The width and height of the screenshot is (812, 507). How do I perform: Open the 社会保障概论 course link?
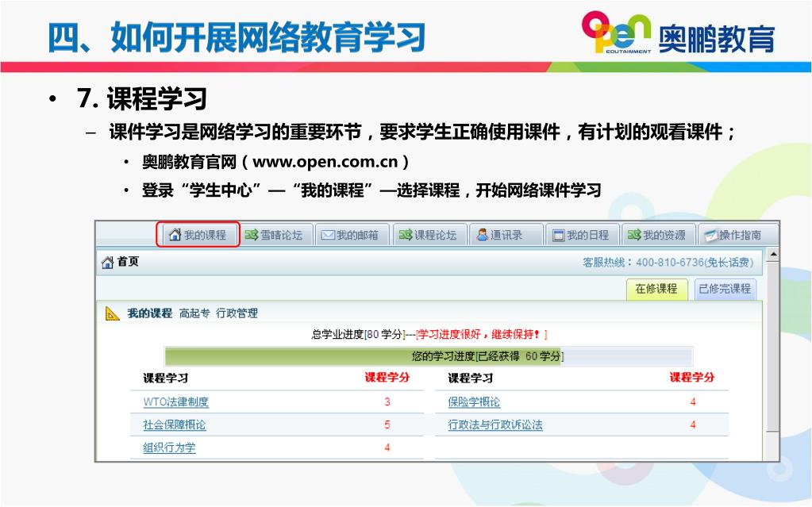click(x=175, y=424)
